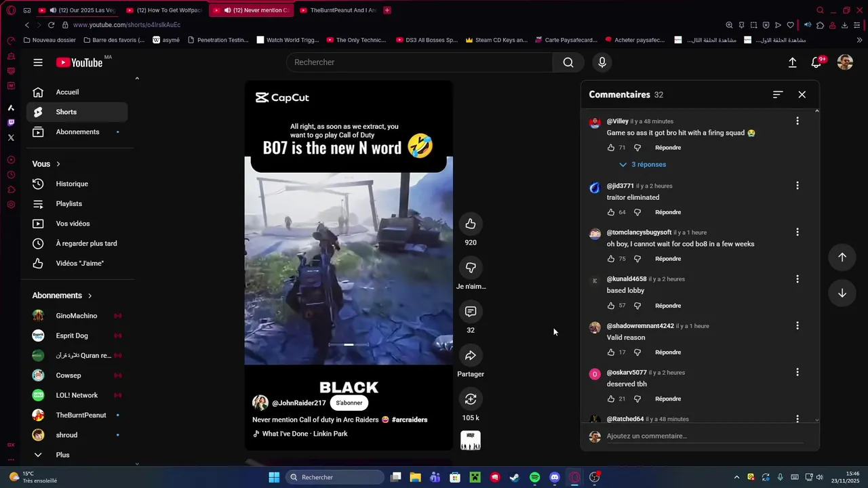Open Abonnements in the sidebar
Image resolution: width=868 pixels, height=488 pixels.
(x=77, y=131)
